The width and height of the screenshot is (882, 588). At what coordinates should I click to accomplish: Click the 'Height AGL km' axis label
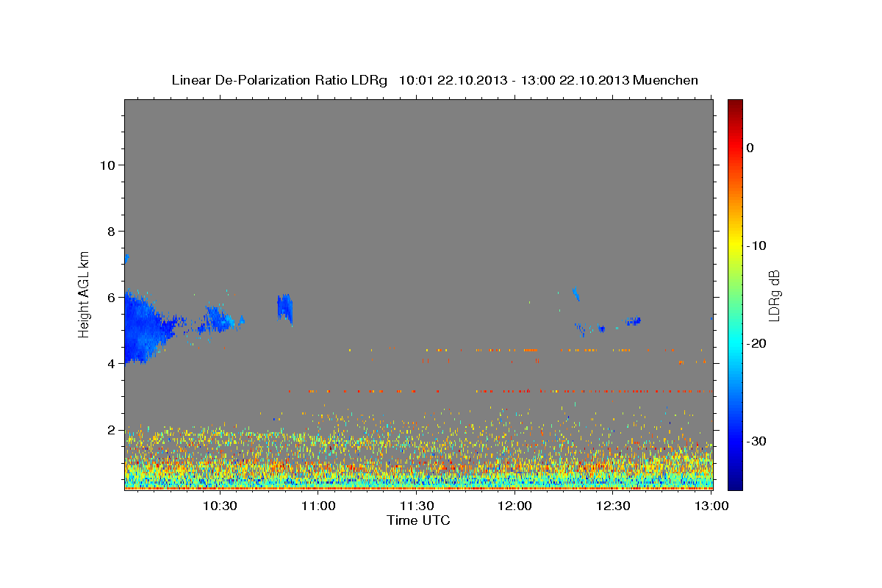point(84,293)
